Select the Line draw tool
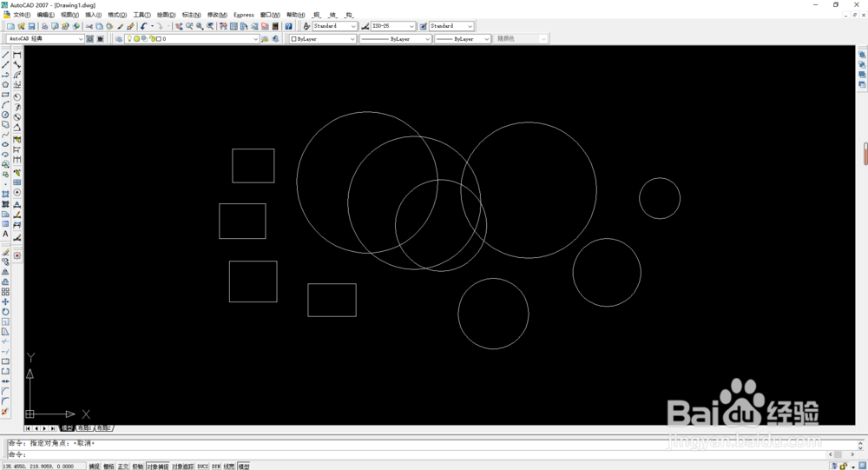The height and width of the screenshot is (470, 868). pos(5,55)
